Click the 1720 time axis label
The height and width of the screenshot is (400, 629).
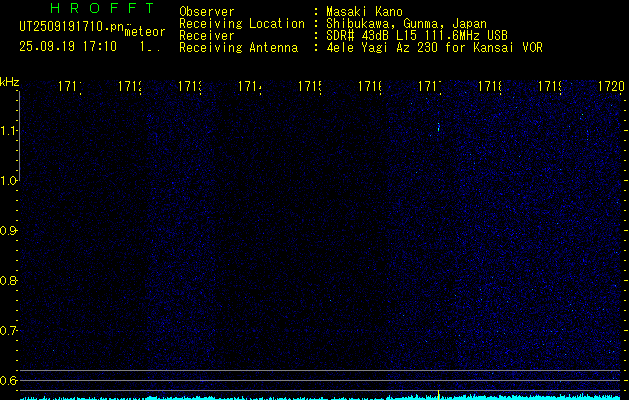point(611,86)
